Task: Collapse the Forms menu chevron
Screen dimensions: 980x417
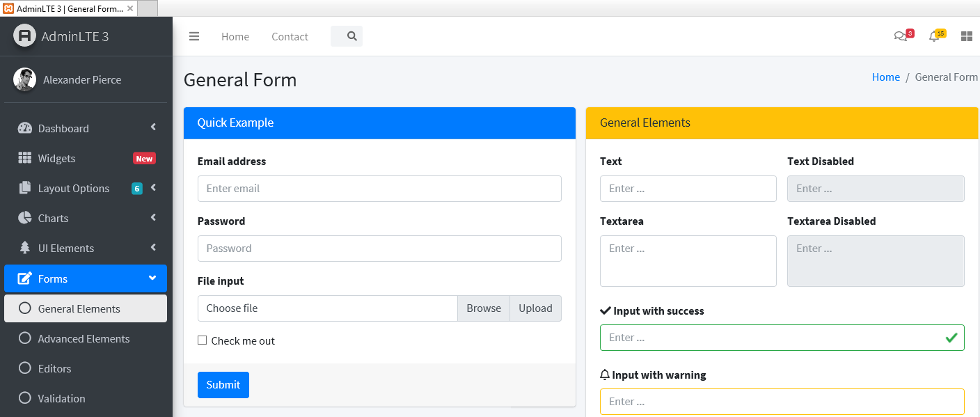Action: tap(152, 278)
